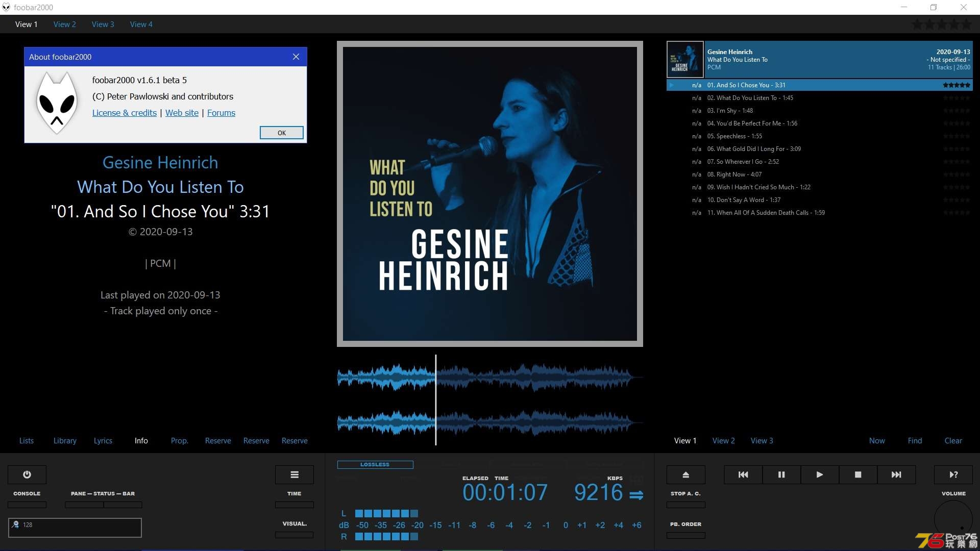Toggle the Pane switch bar
The image size is (980, 551).
point(84,505)
